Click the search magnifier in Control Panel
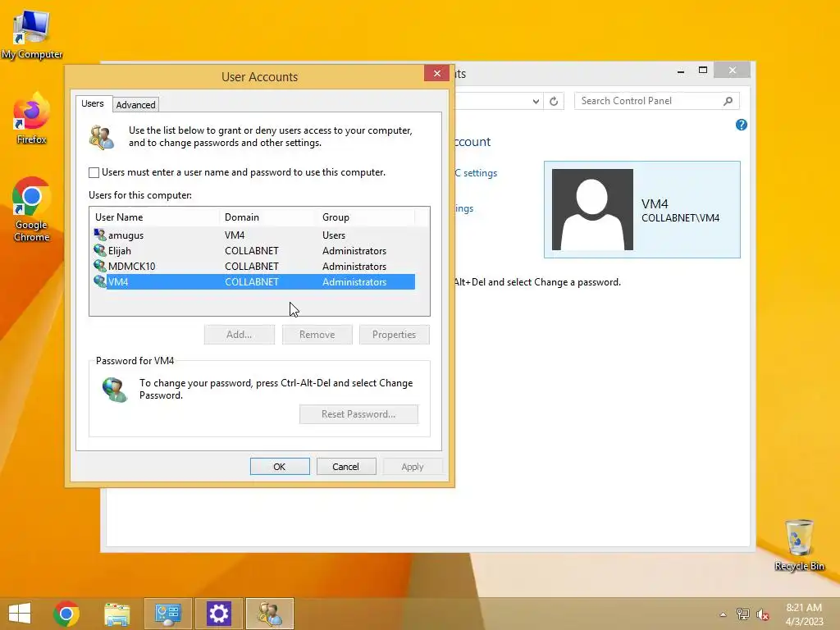The width and height of the screenshot is (840, 630). point(728,101)
